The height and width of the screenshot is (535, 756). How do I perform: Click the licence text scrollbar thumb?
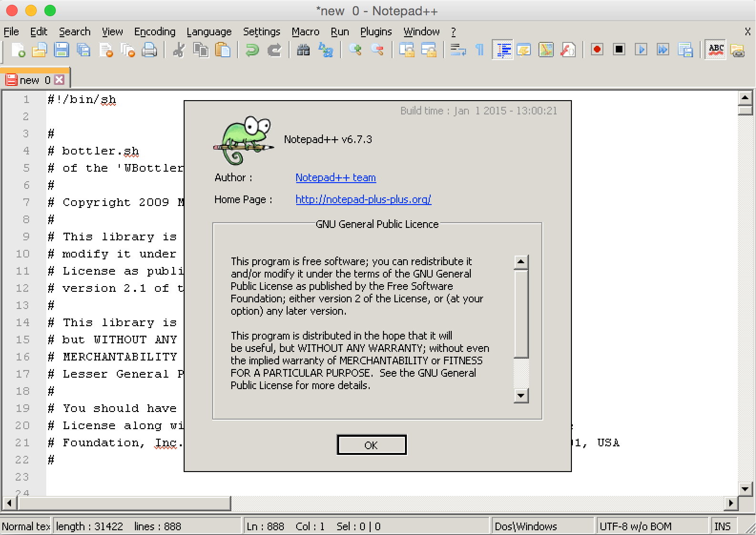(521, 314)
